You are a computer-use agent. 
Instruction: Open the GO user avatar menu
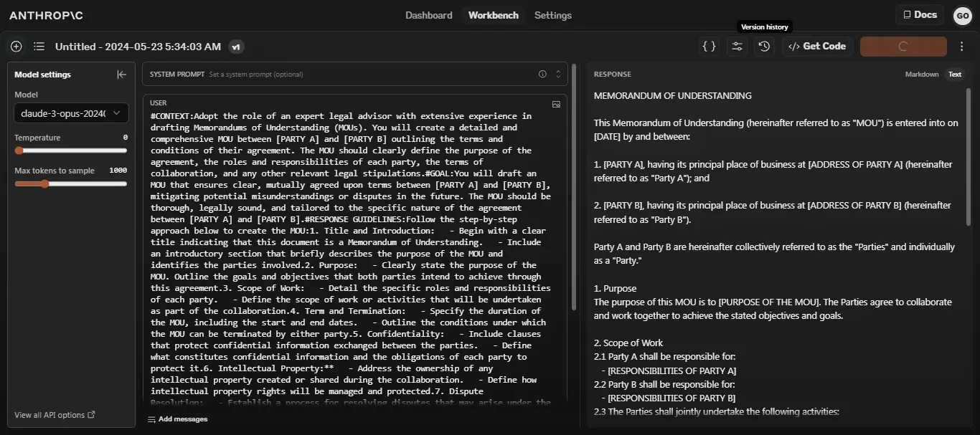coord(962,16)
